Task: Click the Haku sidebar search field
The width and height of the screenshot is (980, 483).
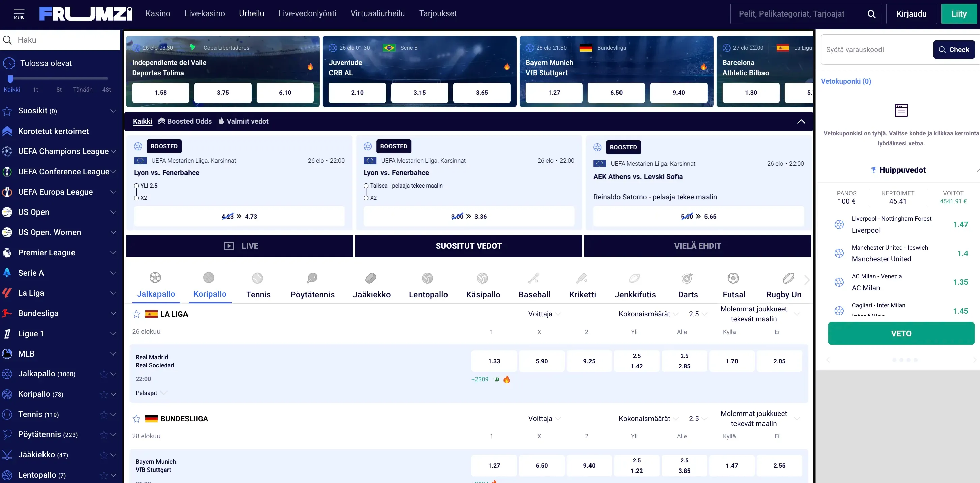Action: tap(60, 40)
